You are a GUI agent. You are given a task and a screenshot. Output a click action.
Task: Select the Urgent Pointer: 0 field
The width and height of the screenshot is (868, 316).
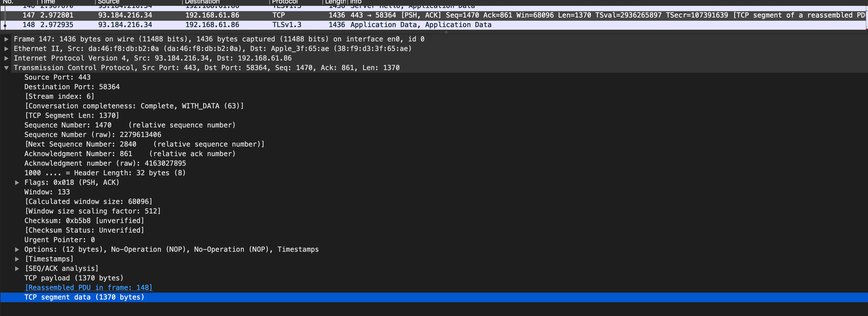coord(60,240)
